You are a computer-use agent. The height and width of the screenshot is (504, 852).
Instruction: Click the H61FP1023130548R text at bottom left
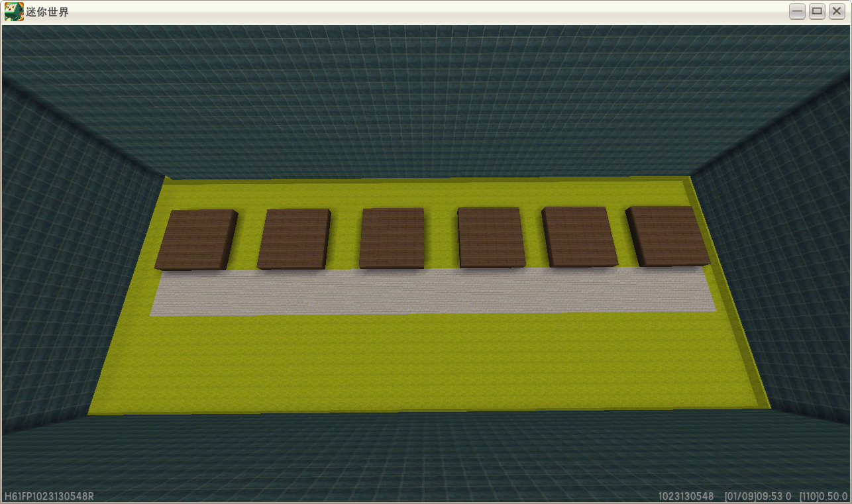49,496
